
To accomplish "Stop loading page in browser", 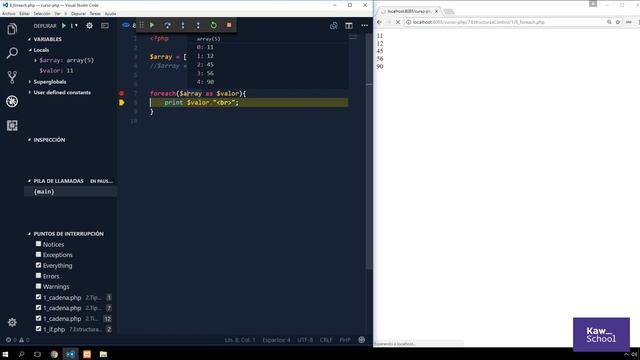I will coord(398,22).
